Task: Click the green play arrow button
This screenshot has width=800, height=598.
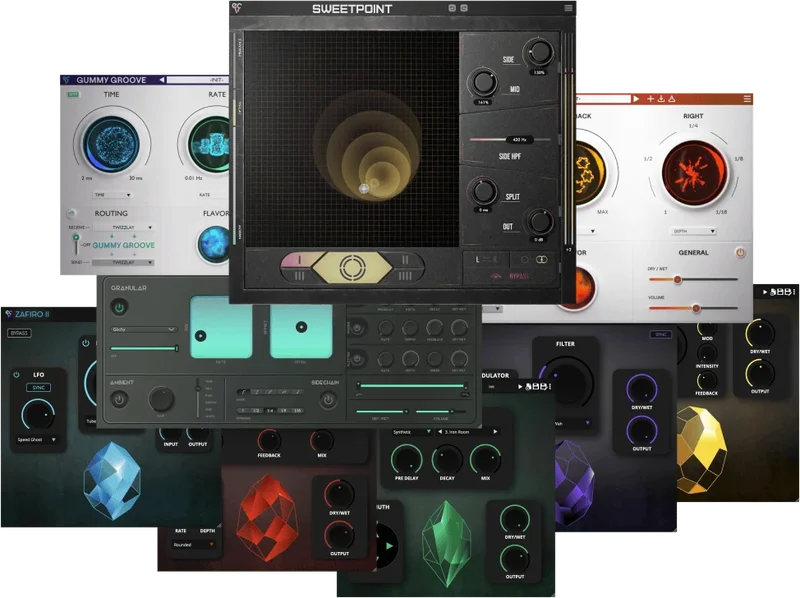Action: [389, 546]
